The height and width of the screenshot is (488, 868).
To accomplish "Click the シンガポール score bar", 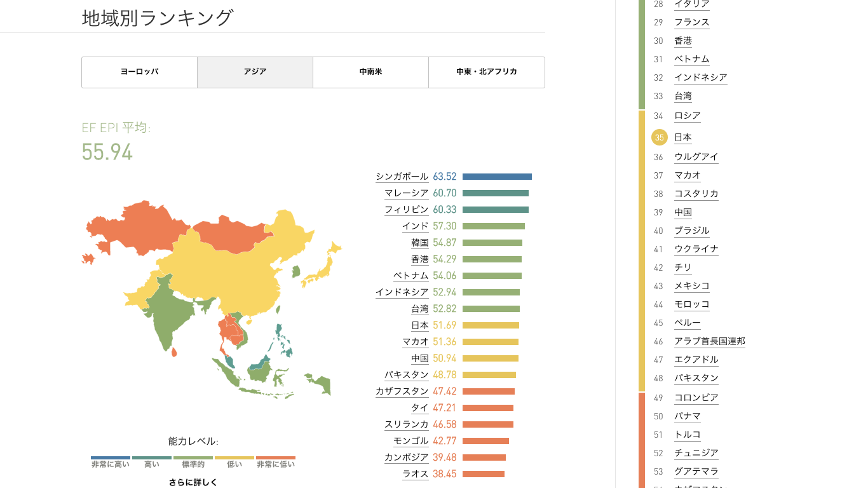I will point(497,177).
